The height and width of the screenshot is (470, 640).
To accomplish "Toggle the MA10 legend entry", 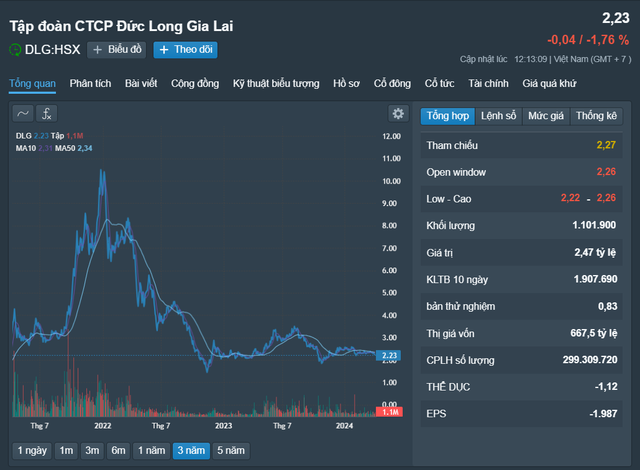I will (28, 149).
